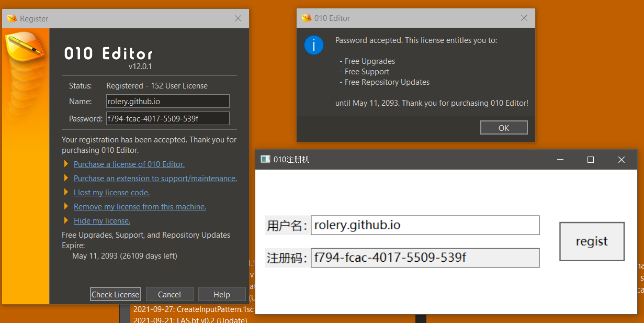644x323 pixels.
Task: Open the 'Purchase a license of 010 Editor' link
Action: point(129,164)
